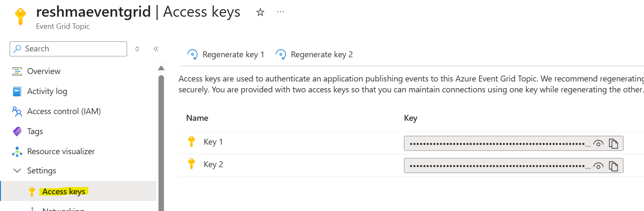Click into the sidebar Search field
The image size is (644, 211).
(68, 49)
